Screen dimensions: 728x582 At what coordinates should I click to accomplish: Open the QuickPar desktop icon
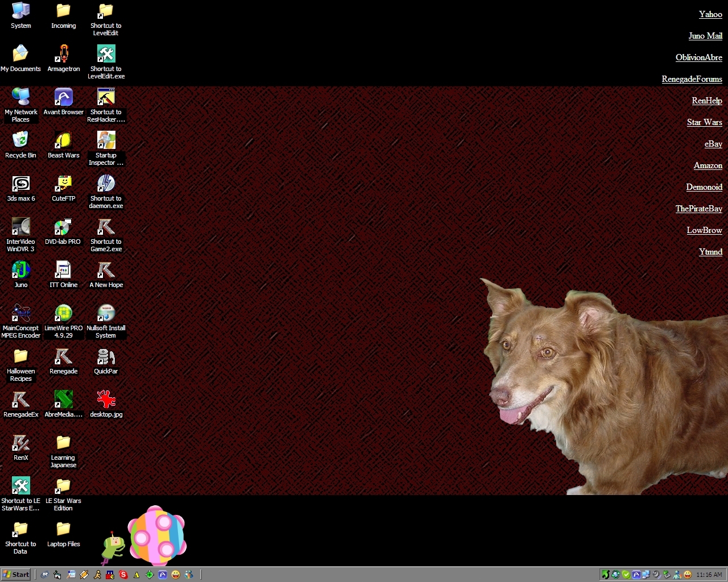click(106, 356)
